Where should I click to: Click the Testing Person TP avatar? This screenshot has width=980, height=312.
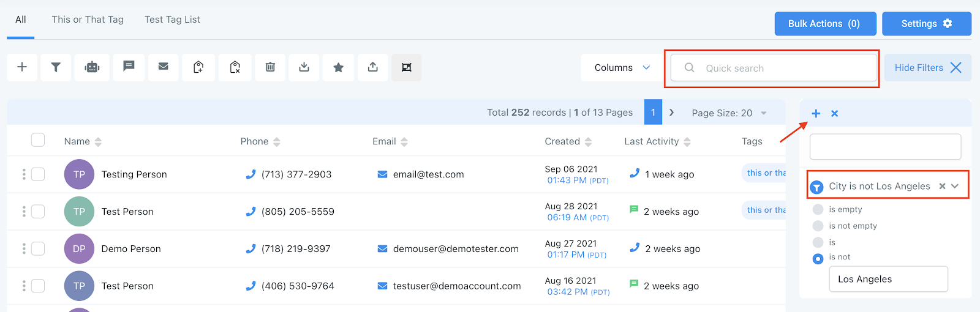pyautogui.click(x=79, y=174)
